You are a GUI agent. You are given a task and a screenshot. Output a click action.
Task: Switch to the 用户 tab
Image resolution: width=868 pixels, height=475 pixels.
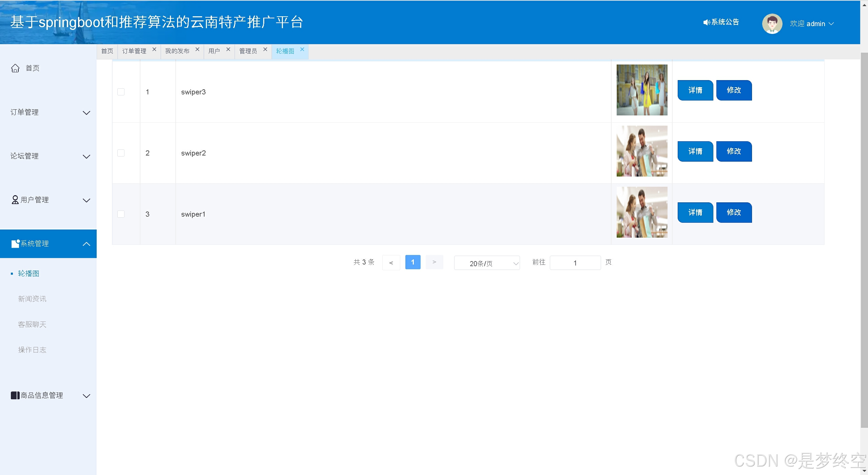[214, 51]
